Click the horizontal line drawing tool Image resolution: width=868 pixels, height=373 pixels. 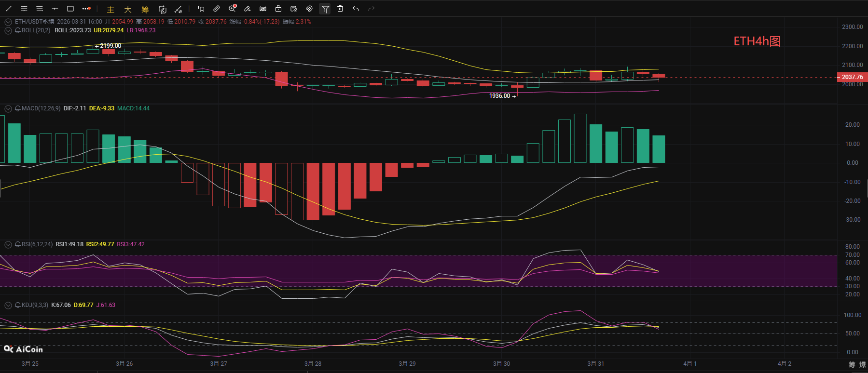point(55,9)
